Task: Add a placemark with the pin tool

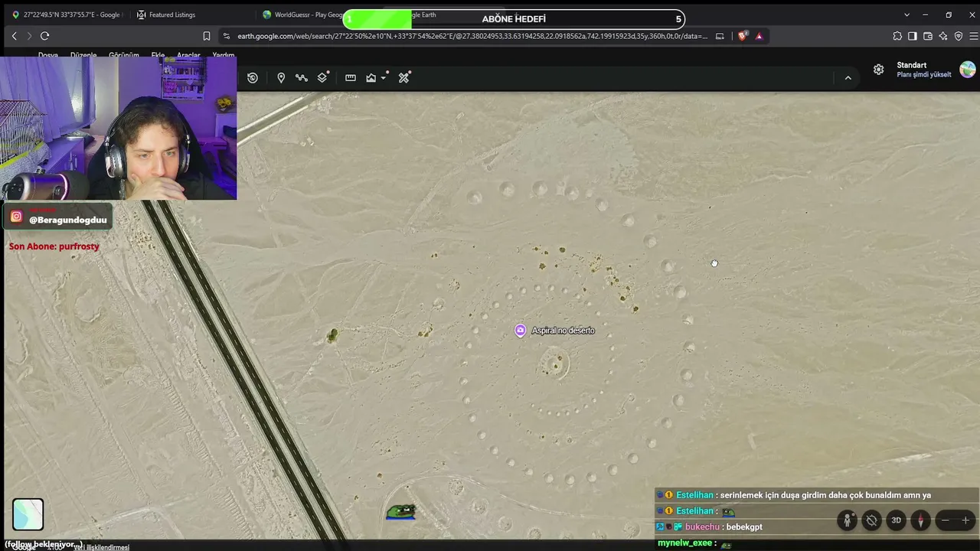Action: (281, 77)
